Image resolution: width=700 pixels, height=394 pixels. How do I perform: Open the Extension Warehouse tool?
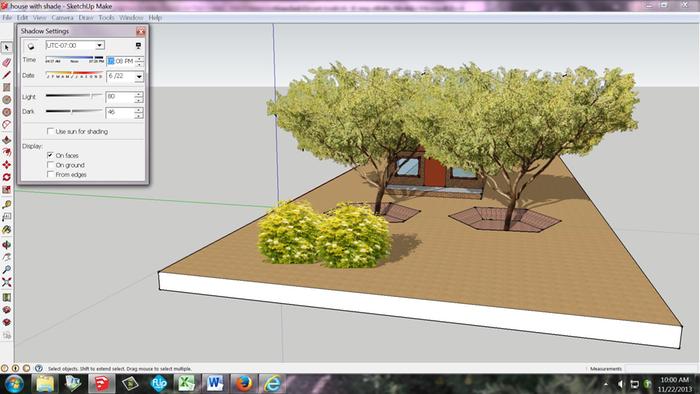(6, 322)
